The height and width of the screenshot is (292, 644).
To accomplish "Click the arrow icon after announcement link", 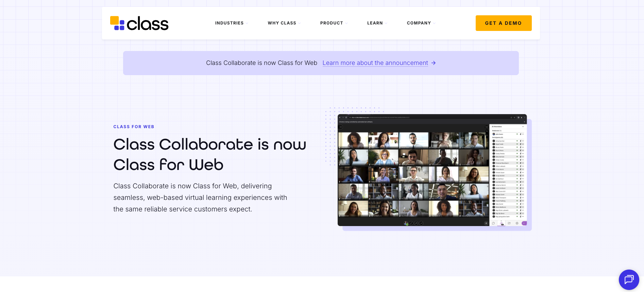I will (x=434, y=63).
